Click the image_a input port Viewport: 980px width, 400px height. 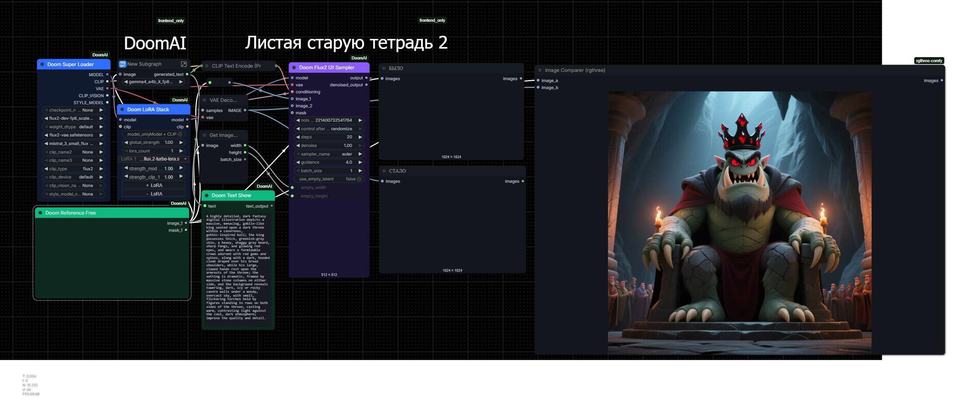(538, 80)
